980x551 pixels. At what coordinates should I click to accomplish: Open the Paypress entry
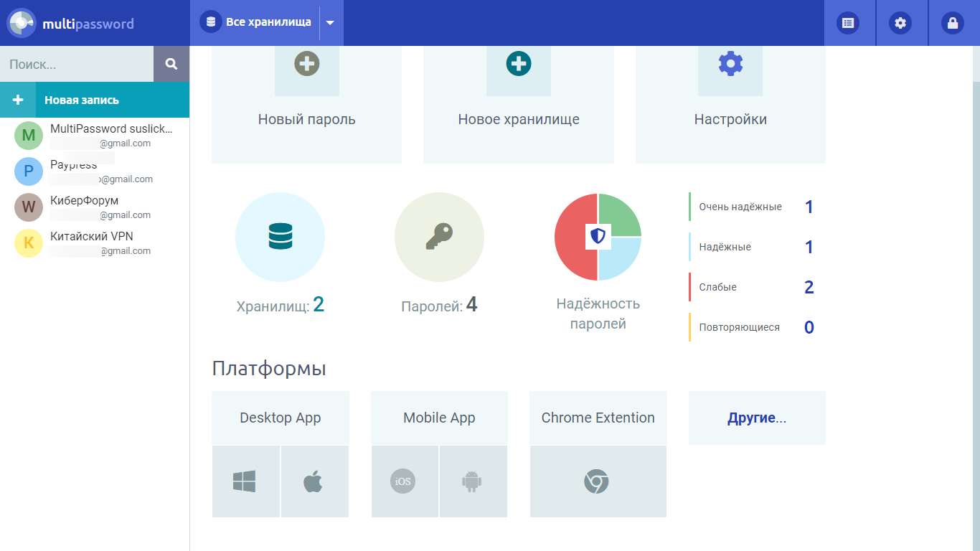tap(95, 171)
